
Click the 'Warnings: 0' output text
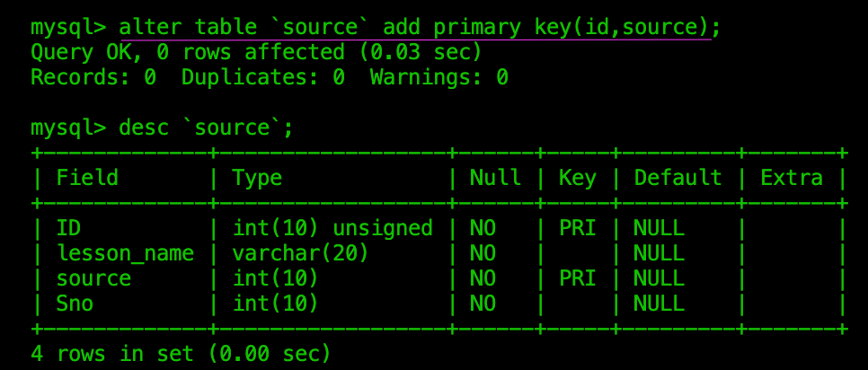439,77
